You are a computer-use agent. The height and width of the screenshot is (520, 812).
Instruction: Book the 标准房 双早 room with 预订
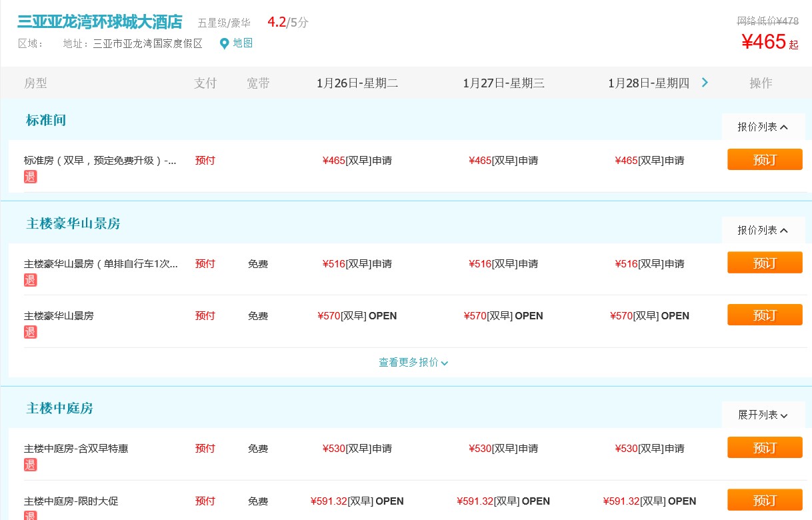[x=765, y=160]
